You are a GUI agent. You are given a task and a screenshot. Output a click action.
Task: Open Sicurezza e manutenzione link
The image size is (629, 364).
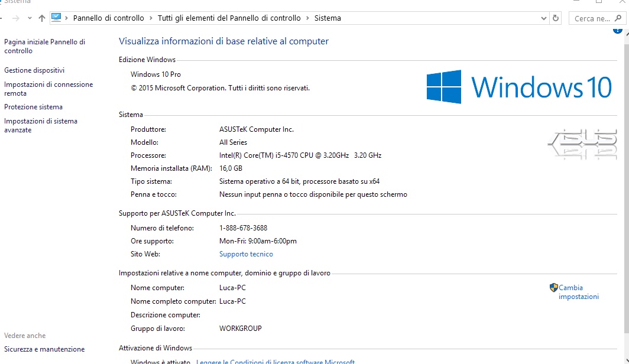[x=44, y=349]
